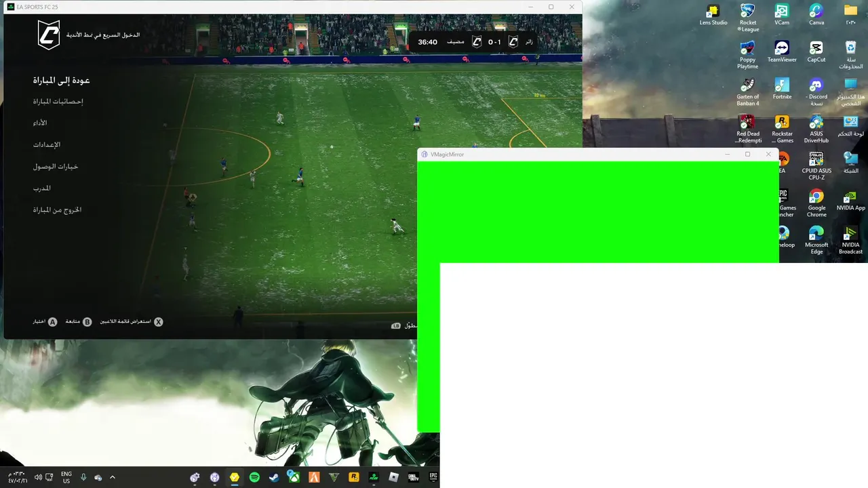
Task: Minimize the EA SPORTS FC 25 window
Action: click(530, 7)
